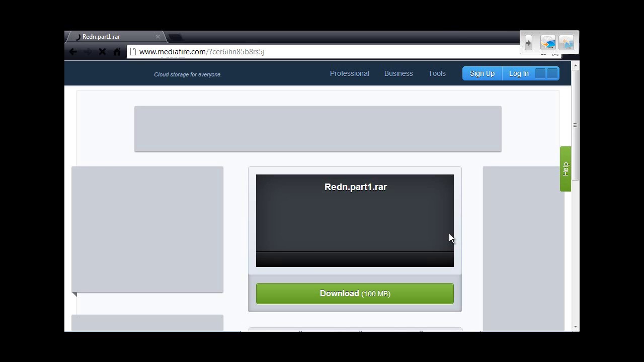Click the Cloud storage for everyone tagline
Image resolution: width=644 pixels, height=362 pixels.
click(188, 74)
